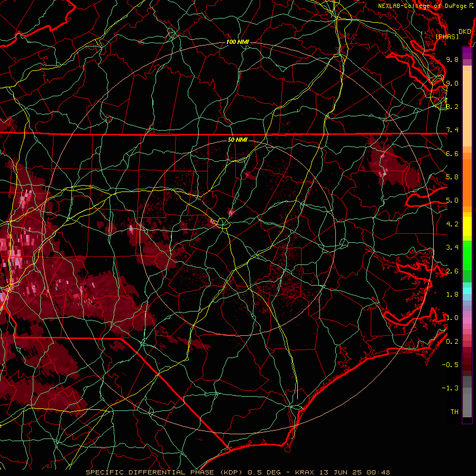Image resolution: width=476 pixels, height=476 pixels.
Task: Select the 2.6 scale value
Action: tap(452, 271)
